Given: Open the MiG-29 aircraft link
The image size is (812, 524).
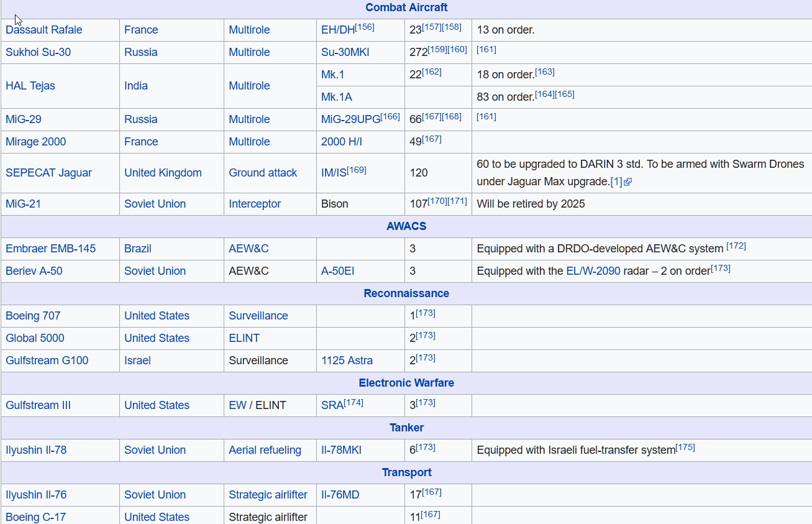Looking at the screenshot, I should coord(24,119).
